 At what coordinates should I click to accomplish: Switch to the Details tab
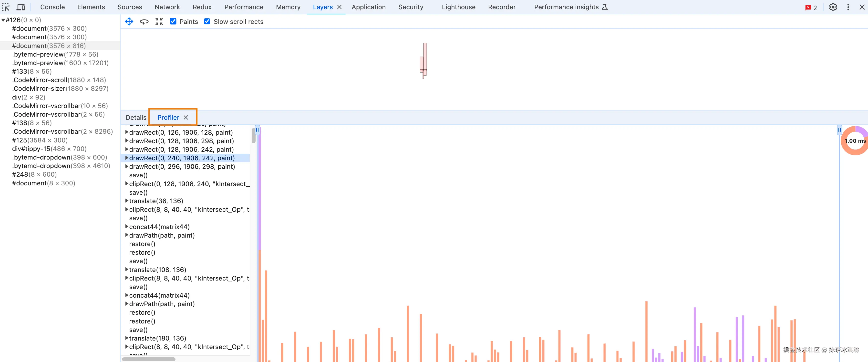[x=136, y=118]
